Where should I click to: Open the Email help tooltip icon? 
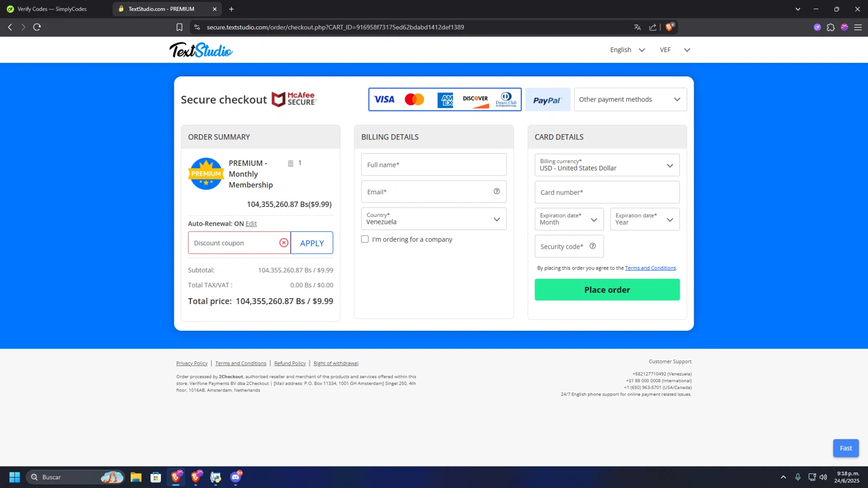click(x=496, y=191)
